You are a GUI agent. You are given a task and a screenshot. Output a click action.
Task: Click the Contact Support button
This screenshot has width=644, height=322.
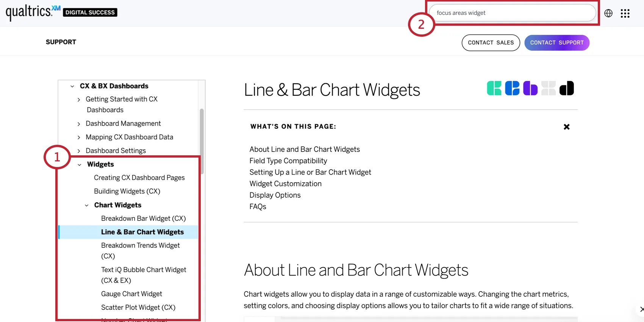tap(557, 43)
